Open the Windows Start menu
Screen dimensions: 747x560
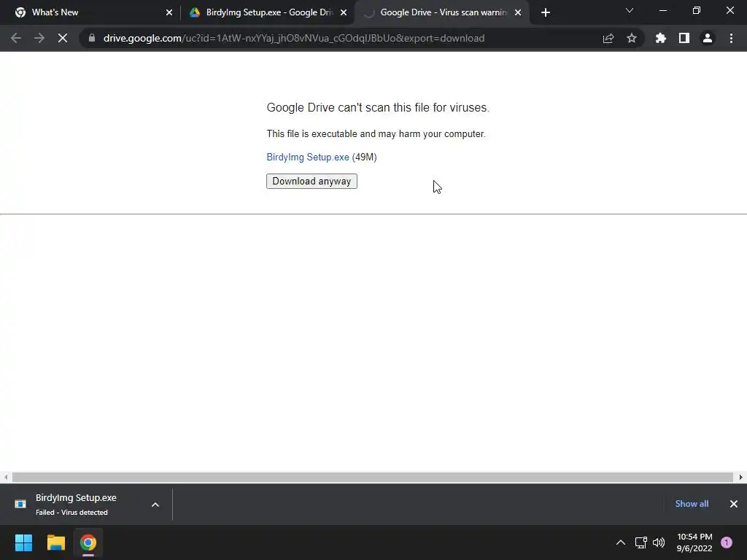[x=23, y=542]
